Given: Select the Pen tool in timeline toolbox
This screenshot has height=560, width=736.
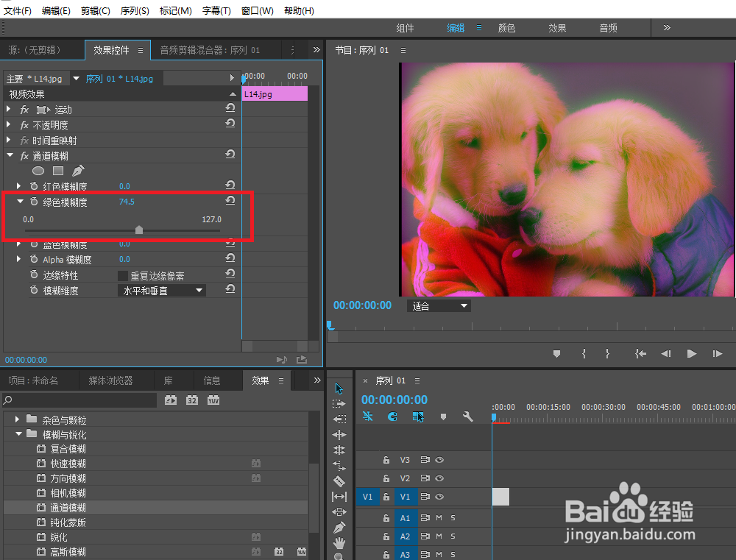Looking at the screenshot, I should pyautogui.click(x=339, y=528).
